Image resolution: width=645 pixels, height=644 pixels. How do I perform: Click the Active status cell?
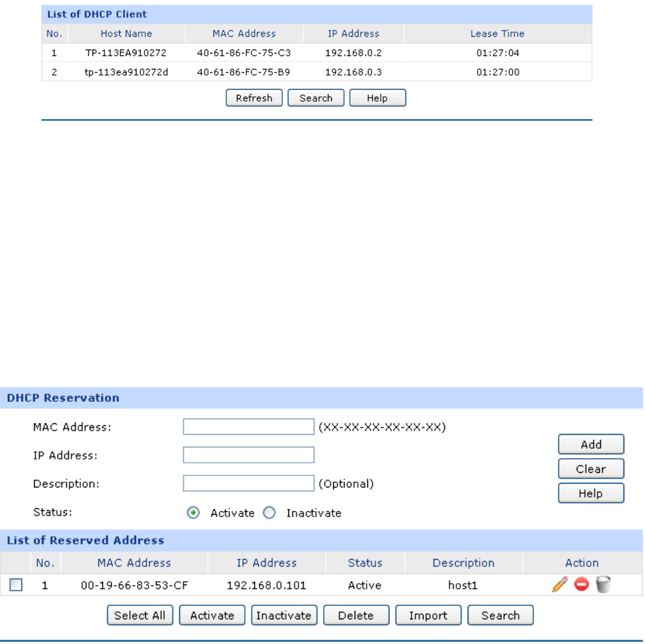coord(365,585)
